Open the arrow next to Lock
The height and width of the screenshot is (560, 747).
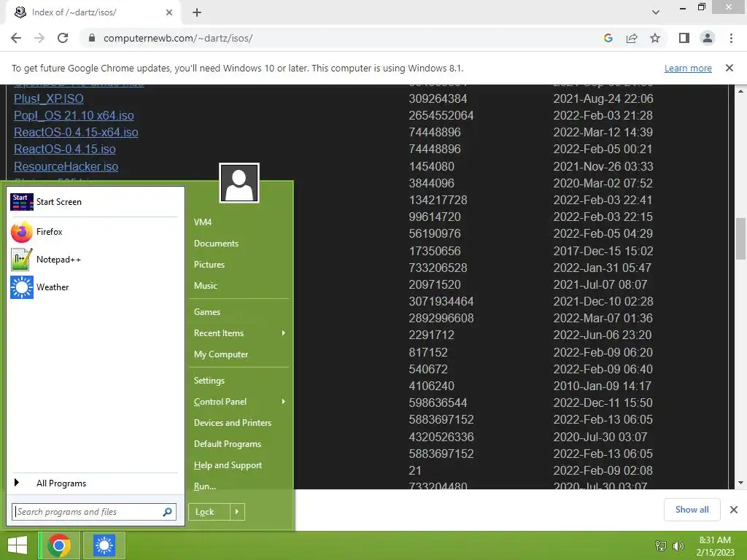coord(237,512)
